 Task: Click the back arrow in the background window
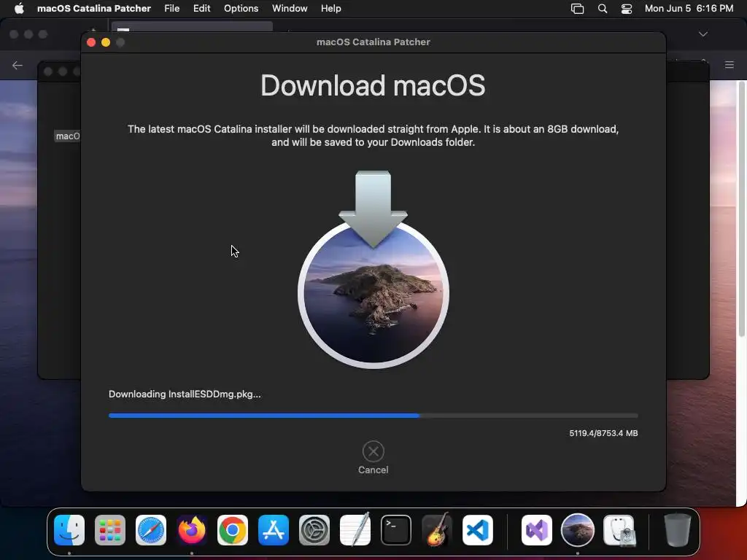(x=18, y=65)
